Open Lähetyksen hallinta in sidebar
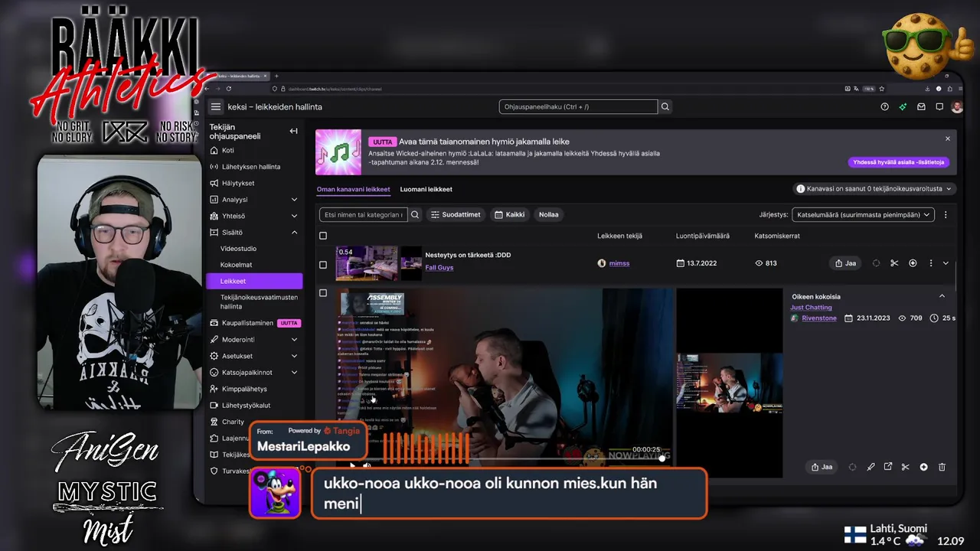 250,167
